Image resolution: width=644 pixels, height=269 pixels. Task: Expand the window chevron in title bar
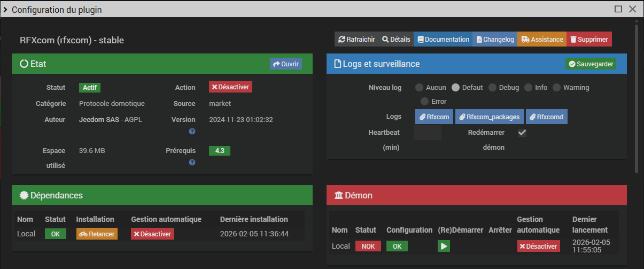[5, 9]
